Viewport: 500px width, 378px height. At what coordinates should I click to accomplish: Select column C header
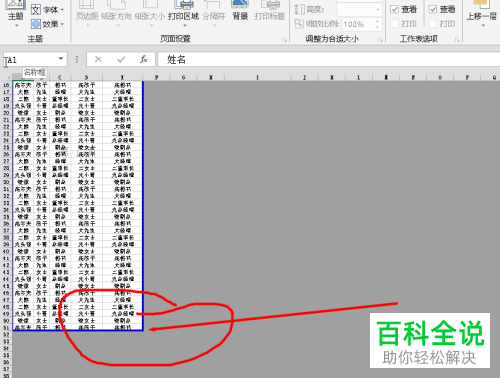60,77
